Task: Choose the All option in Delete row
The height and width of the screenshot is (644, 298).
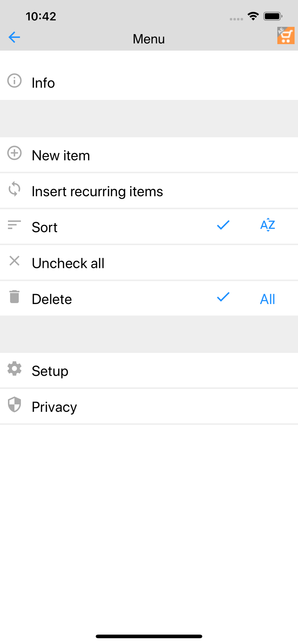Action: tap(268, 299)
